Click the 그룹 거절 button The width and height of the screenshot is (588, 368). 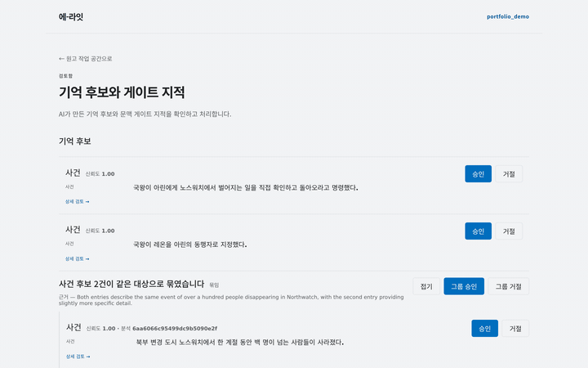(x=509, y=286)
